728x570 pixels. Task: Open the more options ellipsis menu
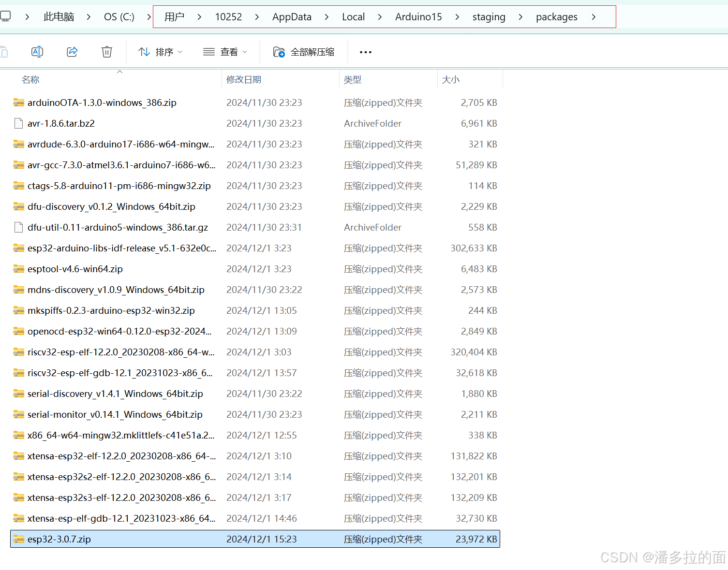click(366, 52)
